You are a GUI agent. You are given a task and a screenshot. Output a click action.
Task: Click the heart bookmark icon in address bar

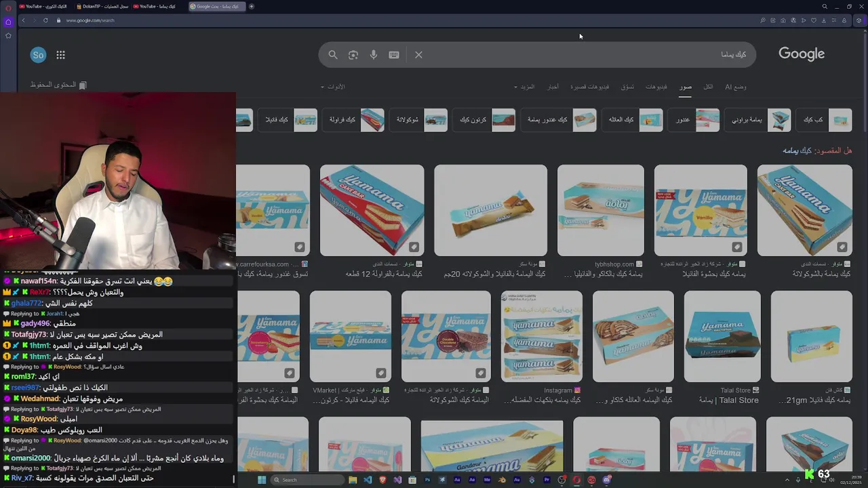pos(813,20)
